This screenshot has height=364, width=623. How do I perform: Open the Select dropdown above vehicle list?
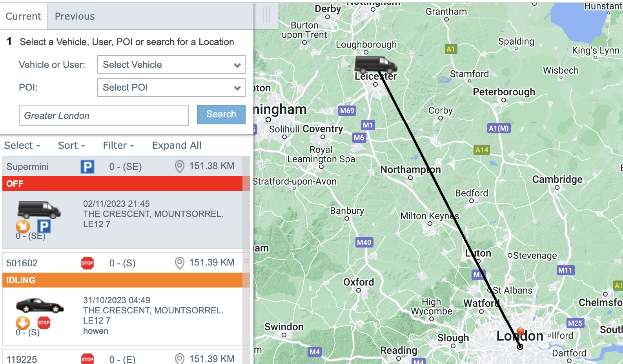coord(22,146)
